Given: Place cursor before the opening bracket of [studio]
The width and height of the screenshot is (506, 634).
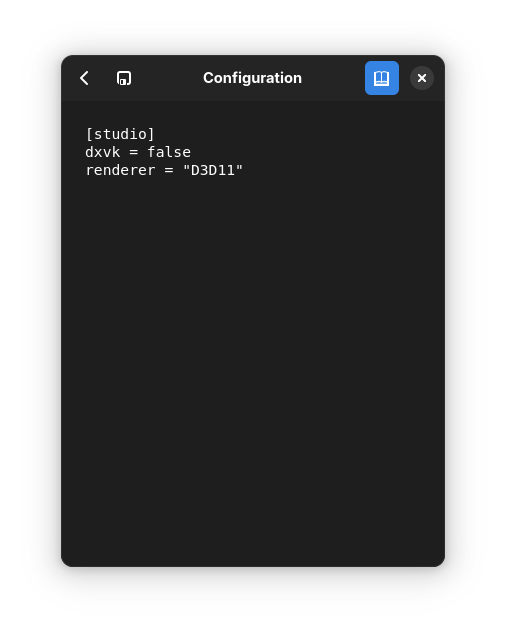Looking at the screenshot, I should click(x=86, y=134).
